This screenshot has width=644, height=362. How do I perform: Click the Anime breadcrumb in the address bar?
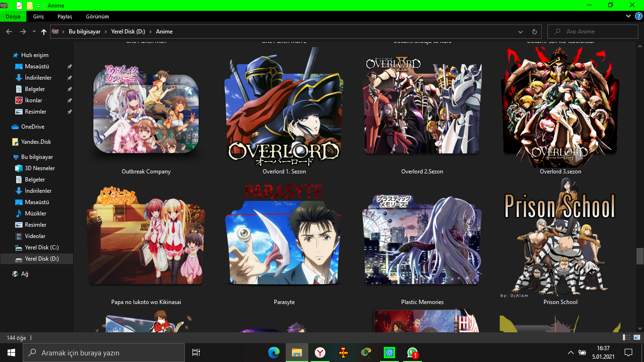[164, 32]
